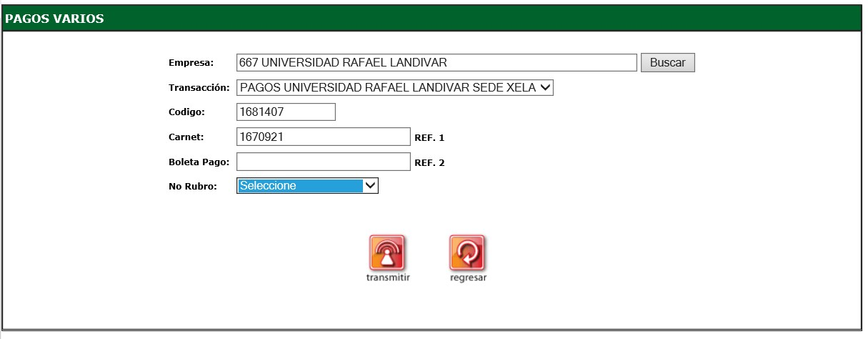Click the 'Boleta Pago:' label
868x339 pixels.
click(198, 162)
